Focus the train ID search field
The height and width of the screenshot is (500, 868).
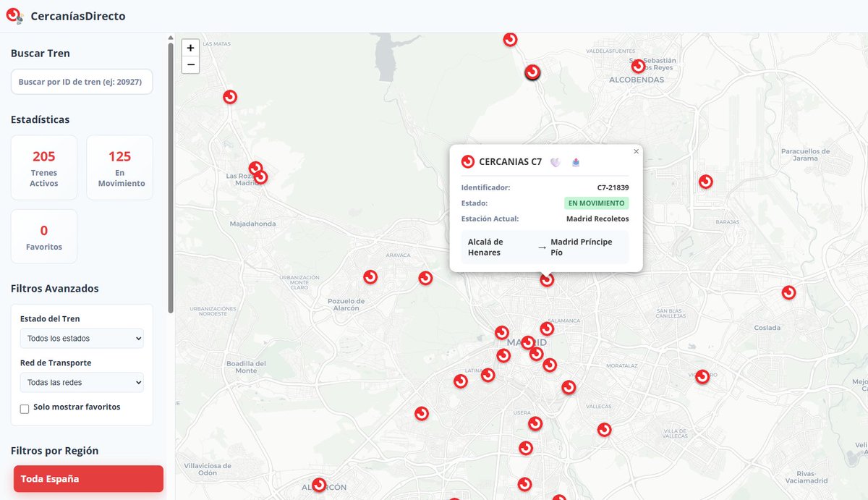82,82
